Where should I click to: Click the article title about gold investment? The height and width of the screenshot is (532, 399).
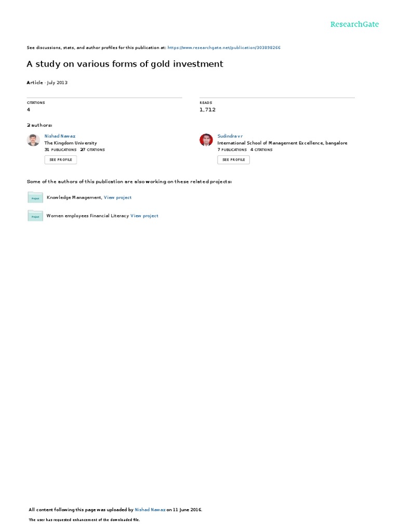tap(125, 64)
